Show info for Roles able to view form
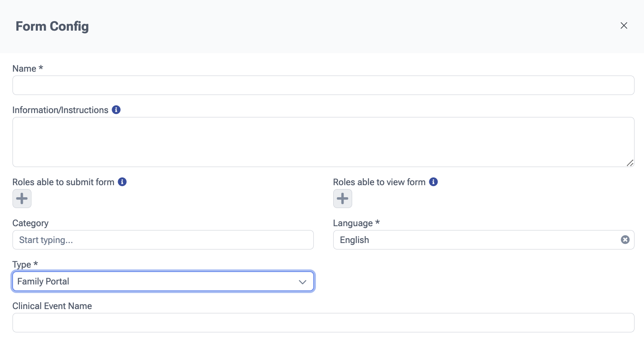Screen dimensions: 644x341 click(433, 182)
